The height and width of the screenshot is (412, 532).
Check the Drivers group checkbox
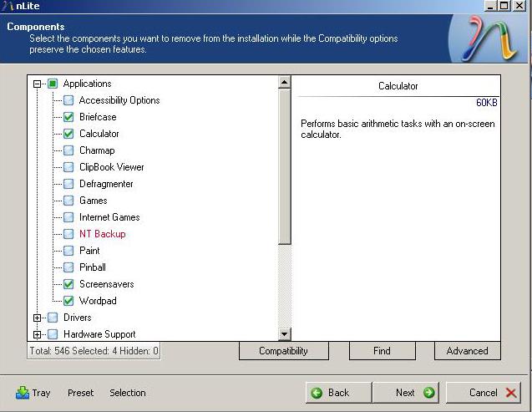[x=53, y=318]
